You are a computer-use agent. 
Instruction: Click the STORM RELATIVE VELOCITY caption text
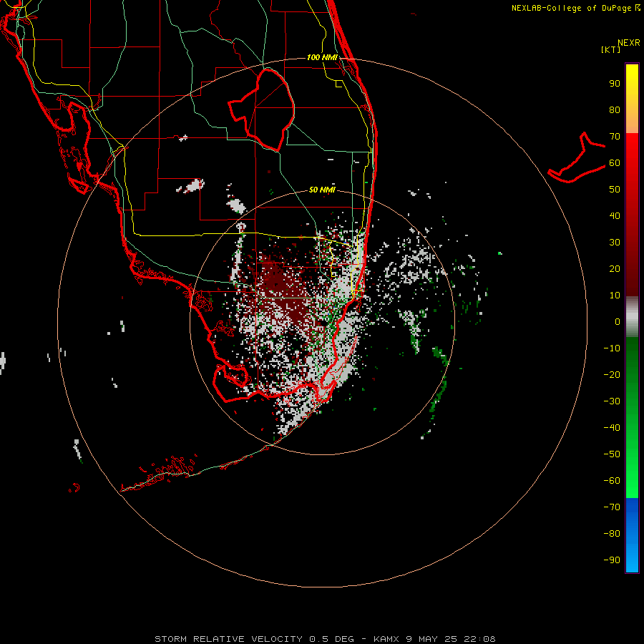[228, 639]
